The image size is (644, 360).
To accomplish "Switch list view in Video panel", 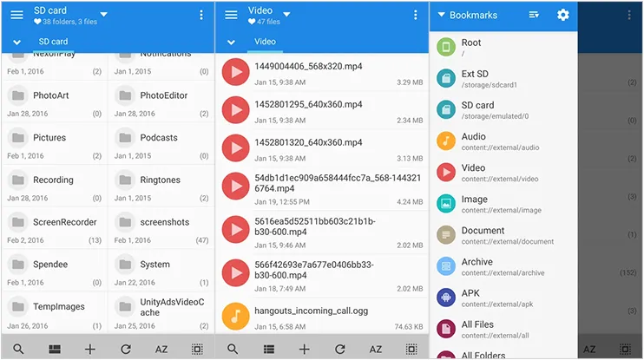I will point(268,350).
